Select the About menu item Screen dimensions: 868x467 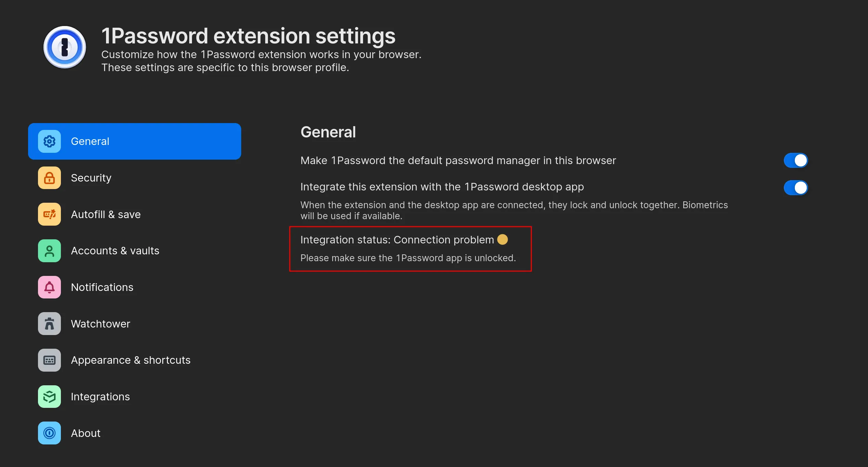[86, 433]
